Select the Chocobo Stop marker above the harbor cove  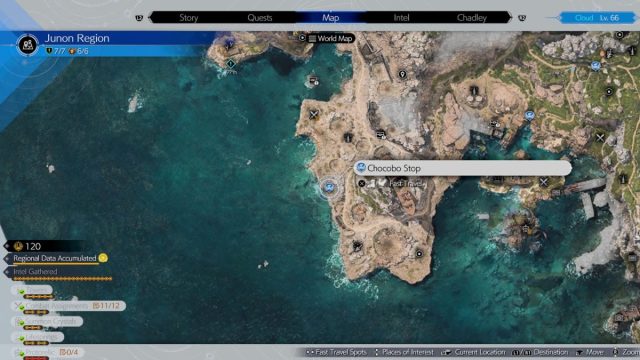(x=529, y=116)
